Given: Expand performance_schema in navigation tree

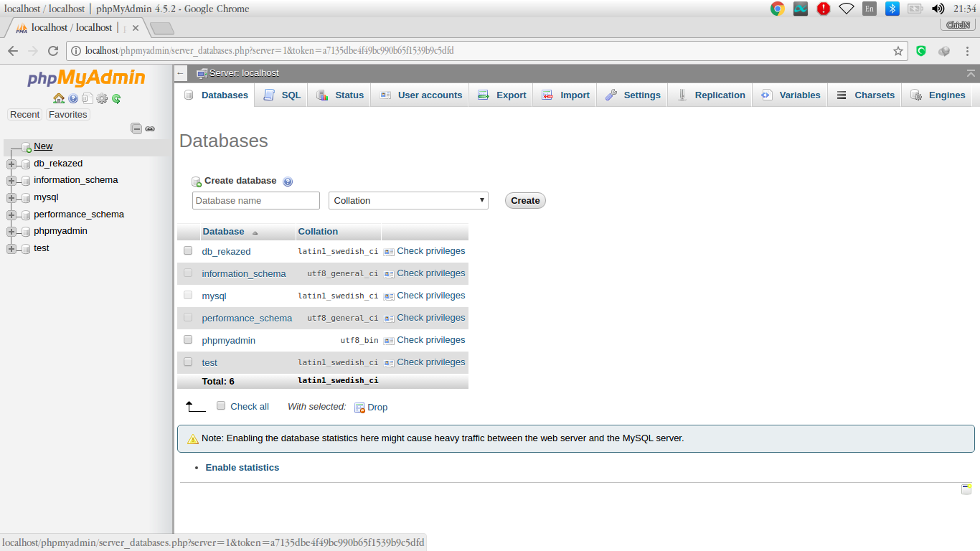Looking at the screenshot, I should click(11, 215).
